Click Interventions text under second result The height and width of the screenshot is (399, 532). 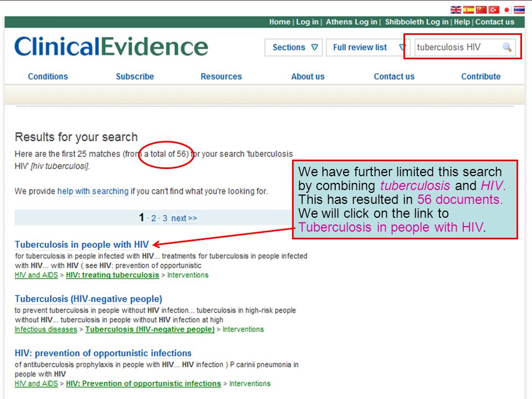tap(243, 329)
